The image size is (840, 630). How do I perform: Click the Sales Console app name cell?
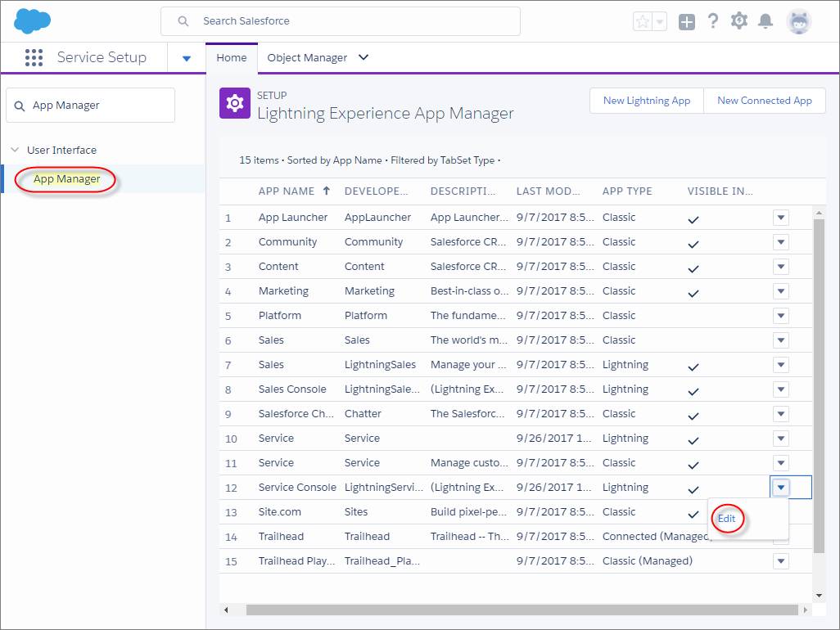coord(292,389)
